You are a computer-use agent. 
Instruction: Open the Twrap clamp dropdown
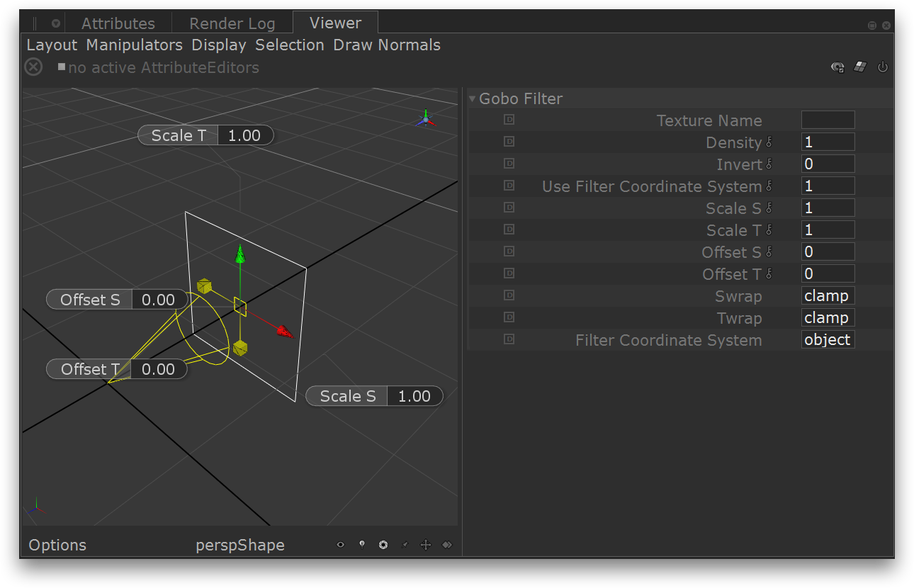[x=827, y=318]
